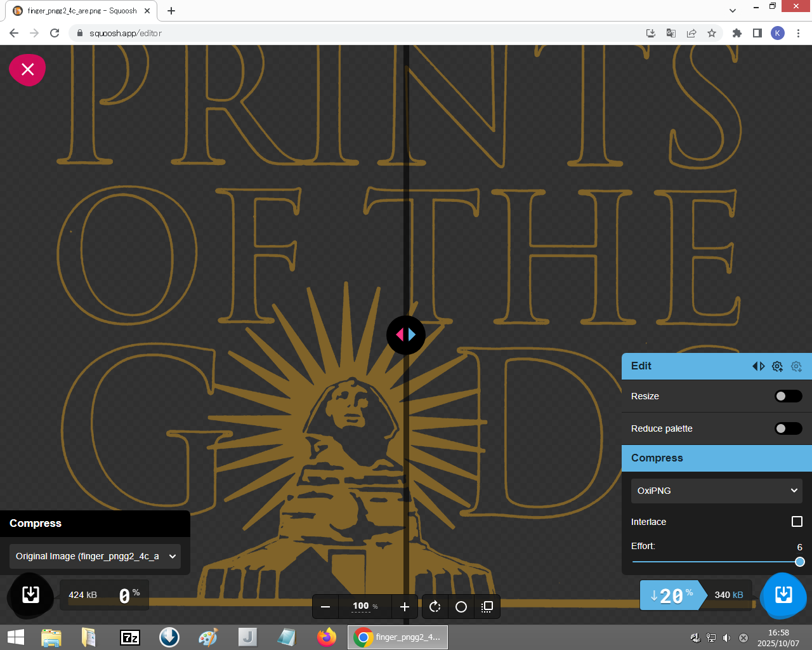Click the zoom out minus button
The height and width of the screenshot is (650, 812).
tap(325, 607)
